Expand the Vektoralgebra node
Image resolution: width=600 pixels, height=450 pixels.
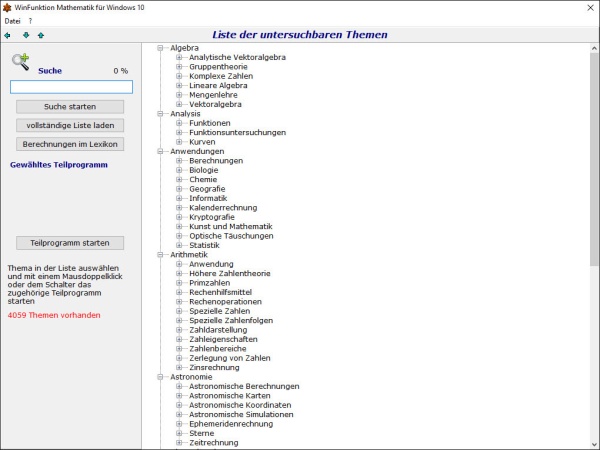click(179, 104)
